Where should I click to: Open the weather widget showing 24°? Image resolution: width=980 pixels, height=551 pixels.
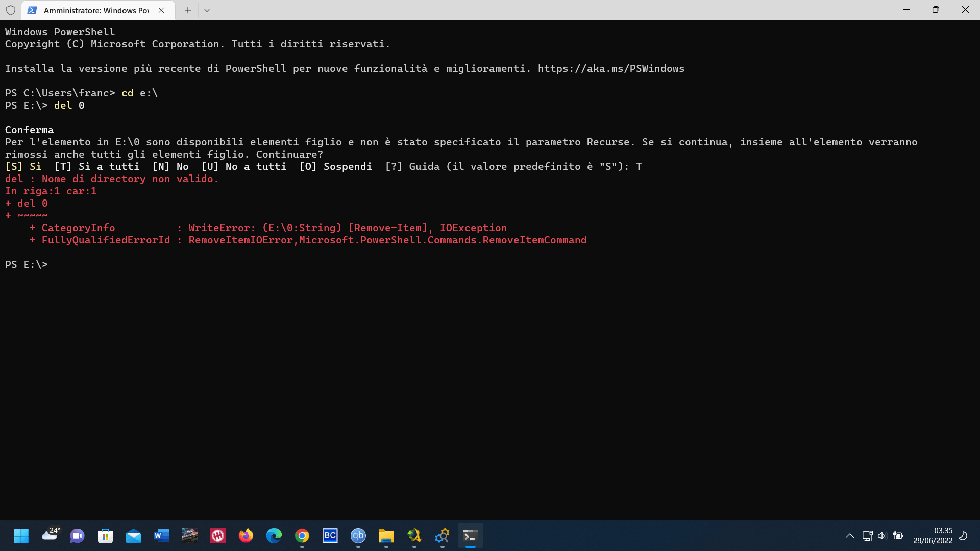tap(50, 535)
